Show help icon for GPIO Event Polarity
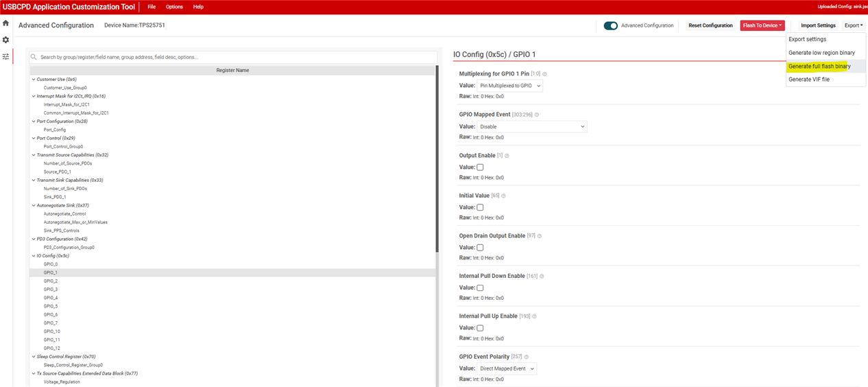Viewport: 868px width, 387px height. point(527,357)
